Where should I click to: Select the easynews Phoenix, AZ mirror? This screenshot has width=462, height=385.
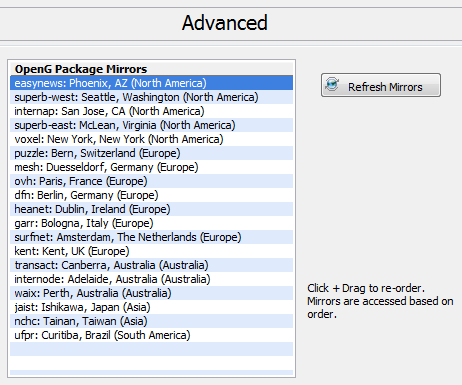coord(151,83)
